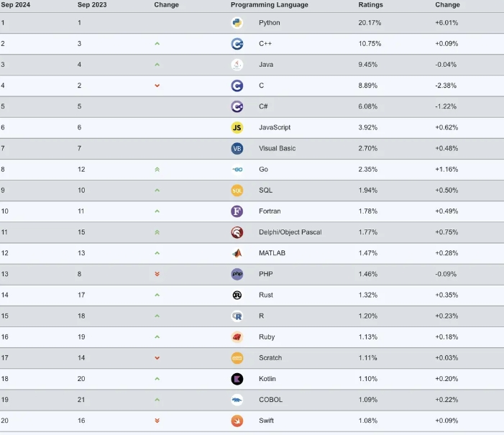This screenshot has height=435, width=504.
Task: Click the C++ language icon
Action: coord(237,44)
